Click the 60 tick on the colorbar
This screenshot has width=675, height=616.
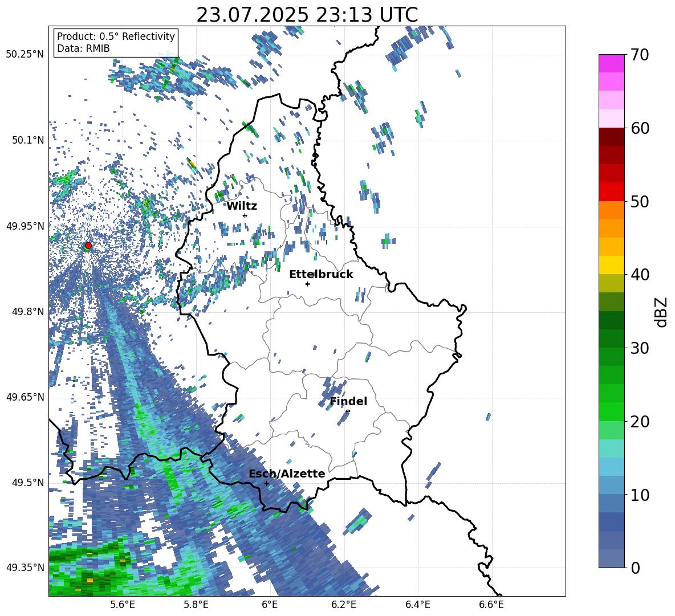tap(640, 128)
